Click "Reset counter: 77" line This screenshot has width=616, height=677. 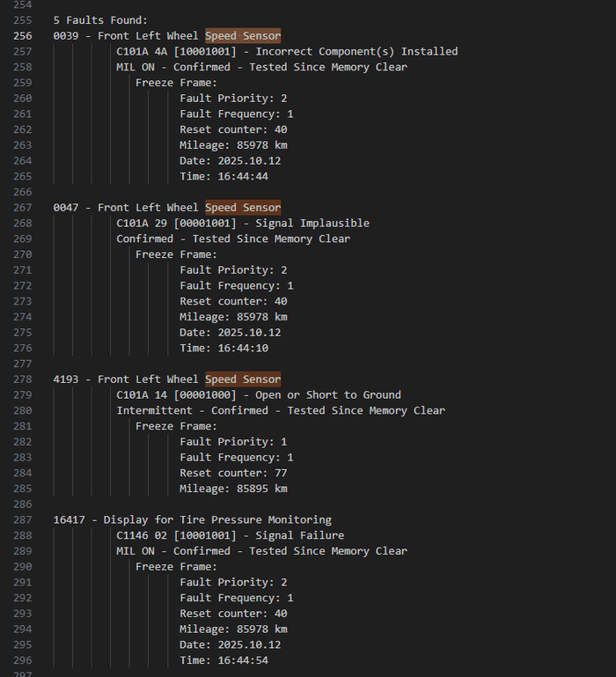[233, 473]
